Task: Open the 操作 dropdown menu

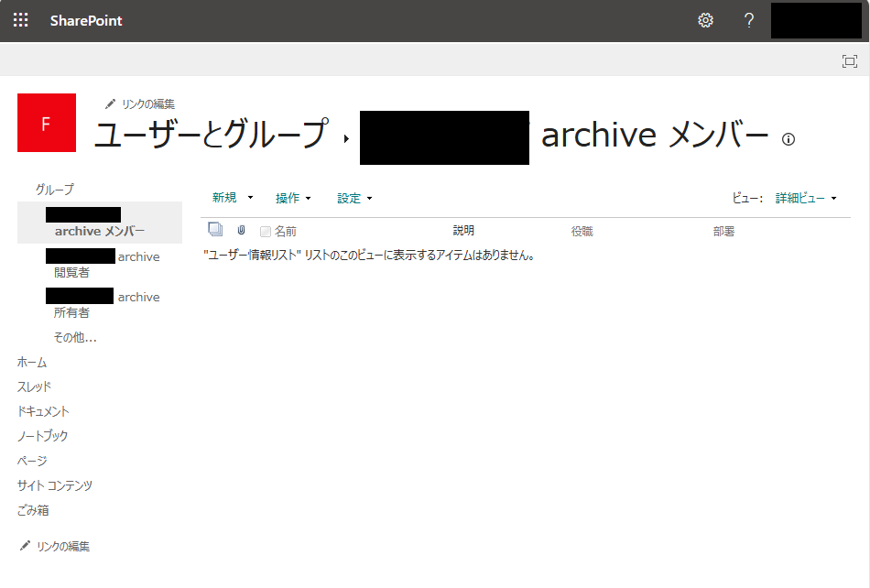Action: (x=293, y=198)
